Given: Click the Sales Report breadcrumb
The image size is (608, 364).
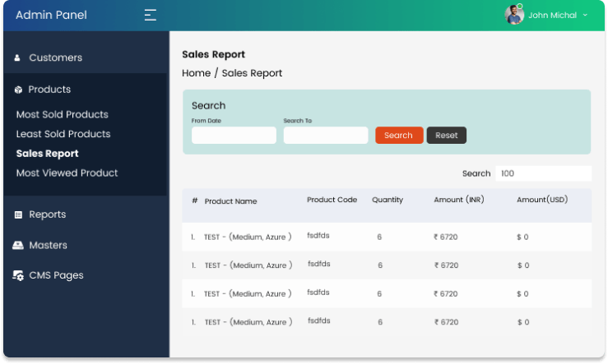Looking at the screenshot, I should point(252,73).
